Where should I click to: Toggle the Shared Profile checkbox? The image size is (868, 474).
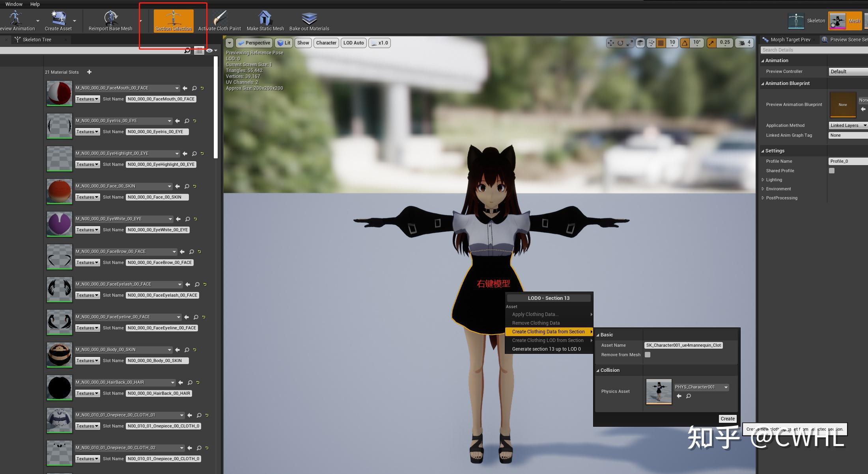[832, 171]
